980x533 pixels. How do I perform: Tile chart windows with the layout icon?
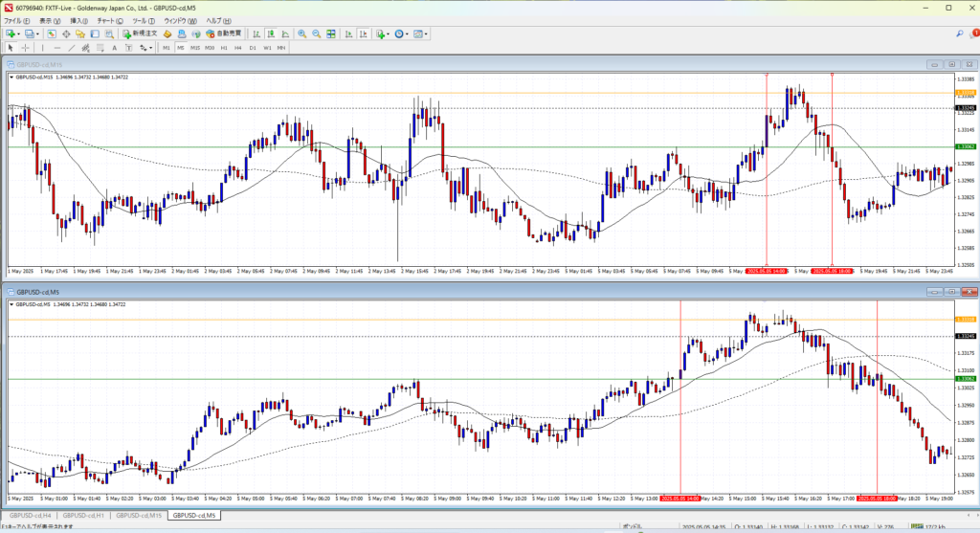coord(331,33)
